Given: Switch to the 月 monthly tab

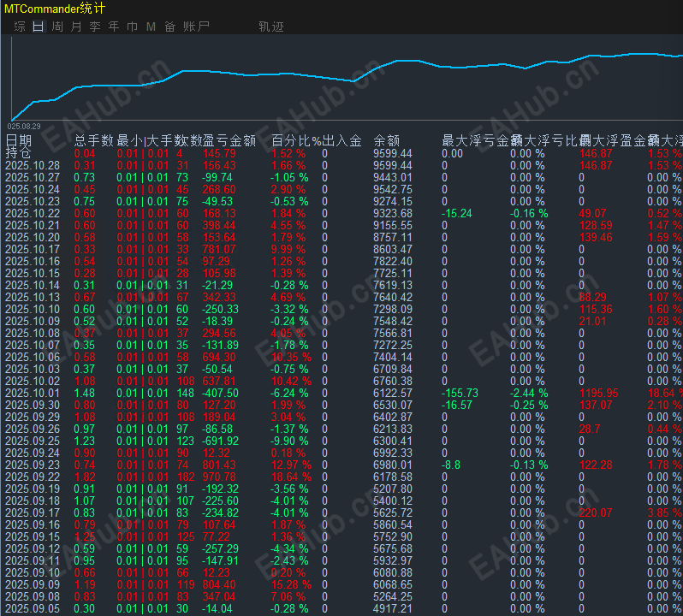Looking at the screenshot, I should 76,27.
